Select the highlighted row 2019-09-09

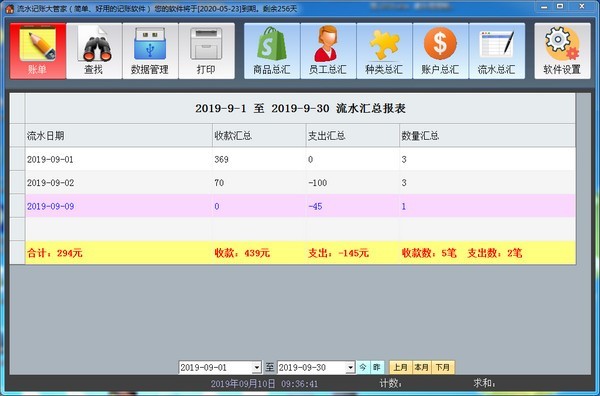pos(300,206)
